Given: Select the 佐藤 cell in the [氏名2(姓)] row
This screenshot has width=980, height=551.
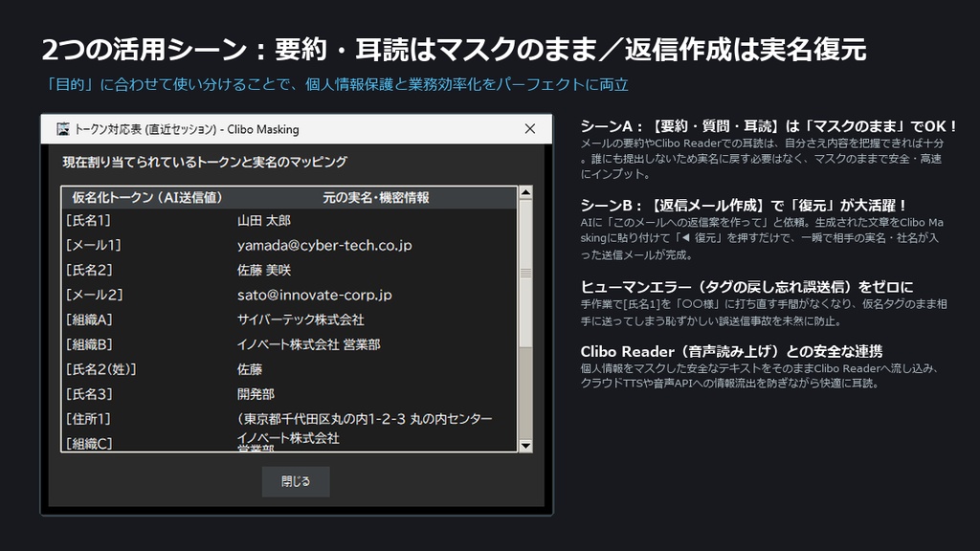Looking at the screenshot, I should coord(250,369).
